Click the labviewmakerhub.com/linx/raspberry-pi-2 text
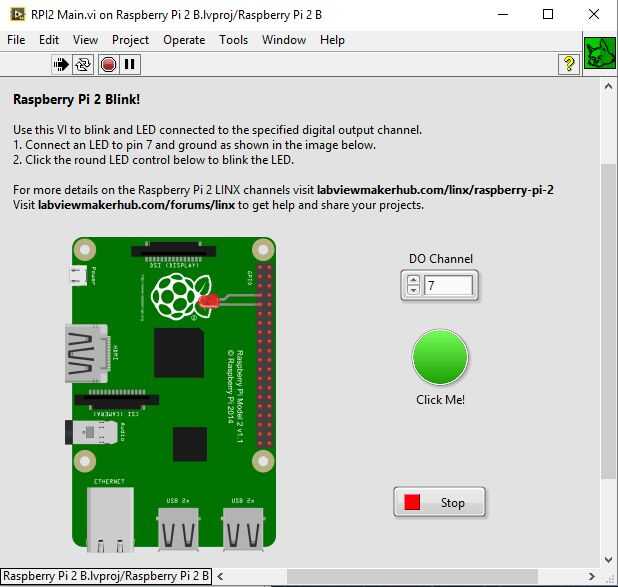Image resolution: width=618 pixels, height=587 pixels. tap(435, 190)
